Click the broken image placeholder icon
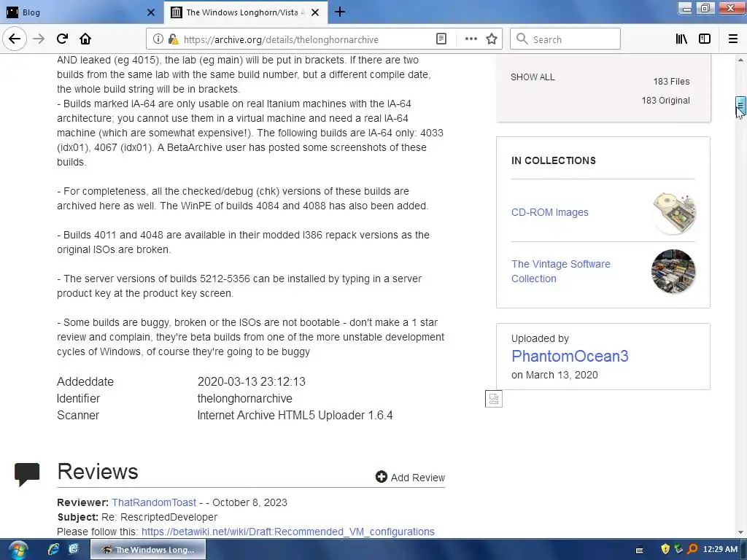The width and height of the screenshot is (747, 560). (x=494, y=399)
